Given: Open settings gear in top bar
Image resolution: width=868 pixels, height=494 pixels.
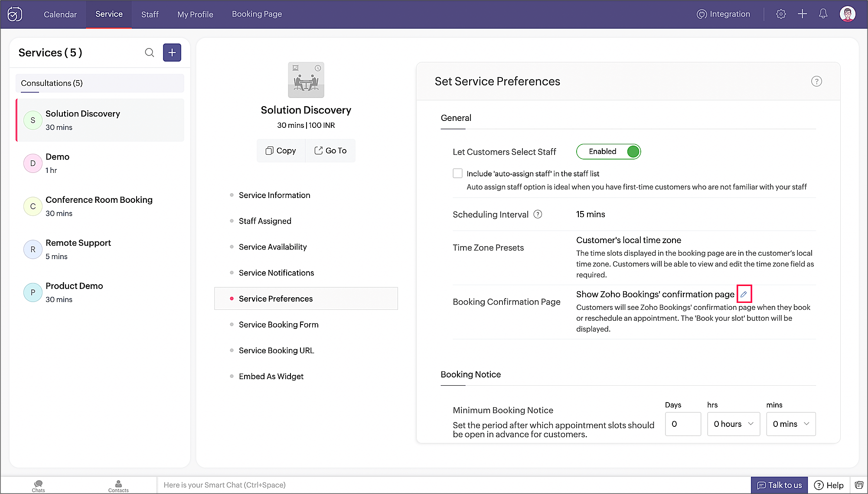Looking at the screenshot, I should 781,14.
